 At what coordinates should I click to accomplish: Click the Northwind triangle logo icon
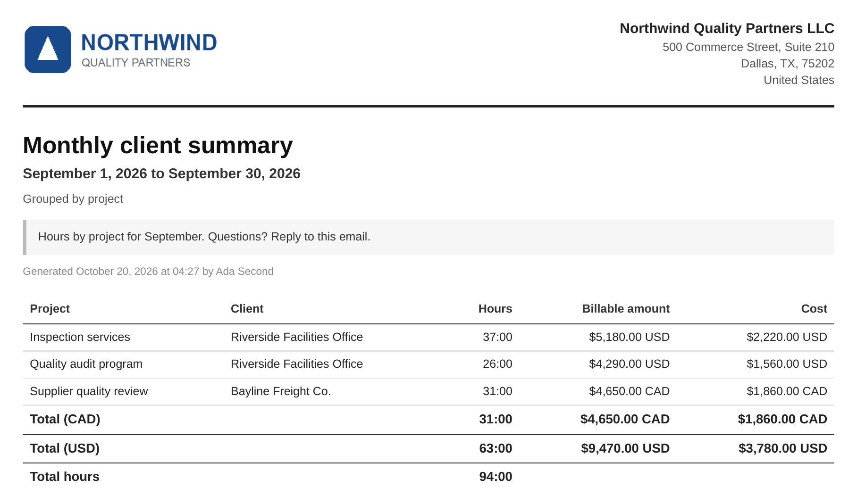click(48, 50)
